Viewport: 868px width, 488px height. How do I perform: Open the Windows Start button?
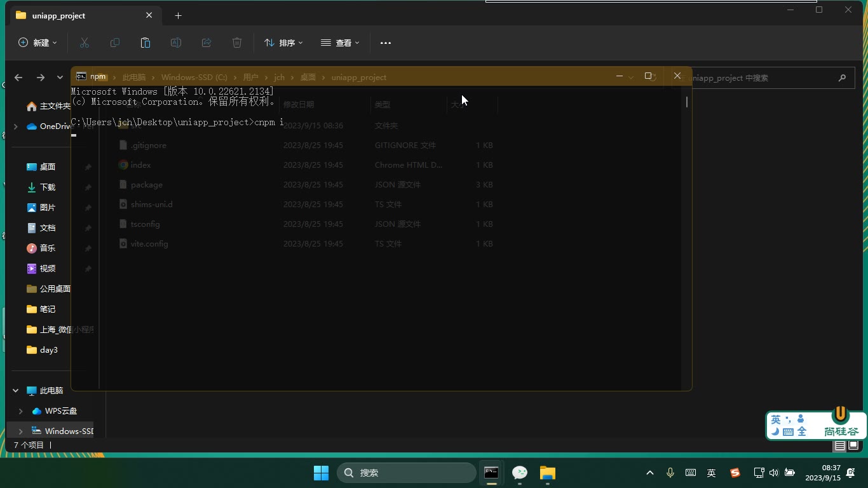point(321,473)
